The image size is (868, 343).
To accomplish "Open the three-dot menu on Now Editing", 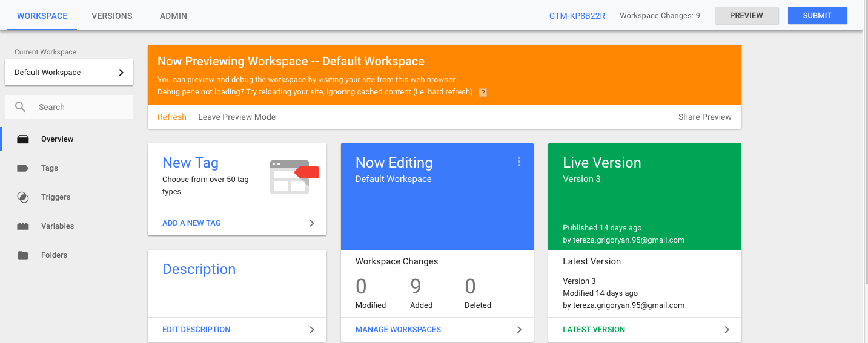I will (x=519, y=162).
